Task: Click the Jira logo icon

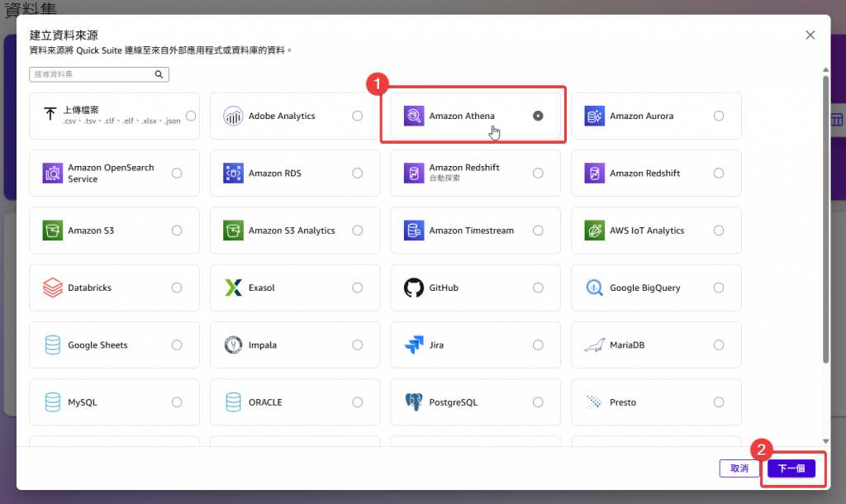Action: 414,345
